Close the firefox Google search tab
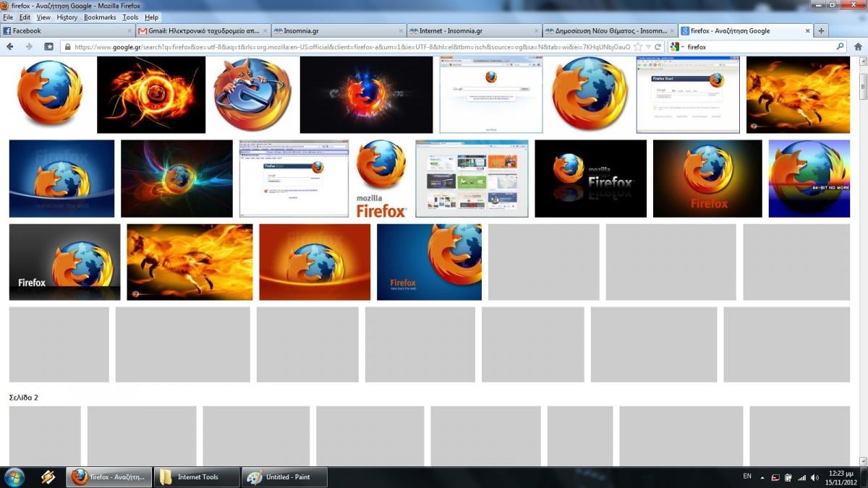 (x=807, y=31)
